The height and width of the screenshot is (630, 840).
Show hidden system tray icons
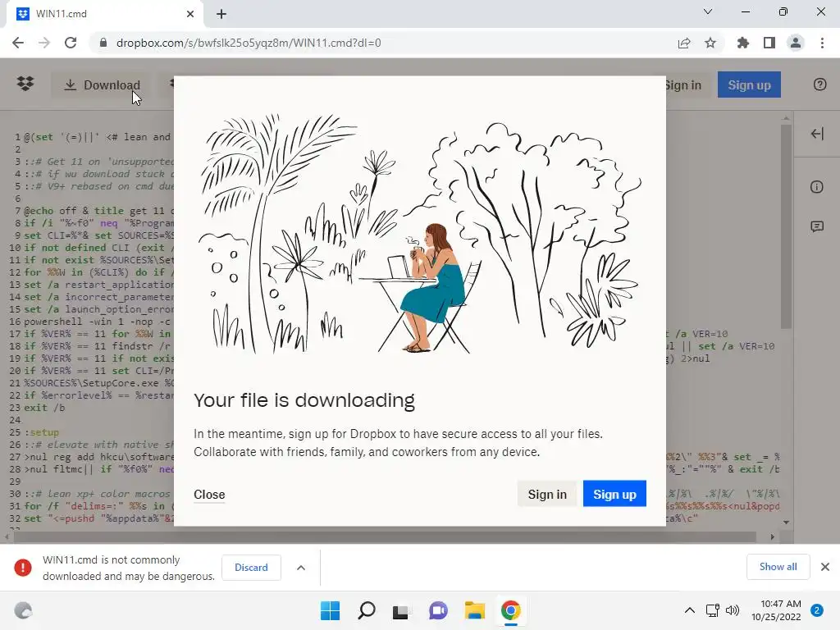point(689,610)
